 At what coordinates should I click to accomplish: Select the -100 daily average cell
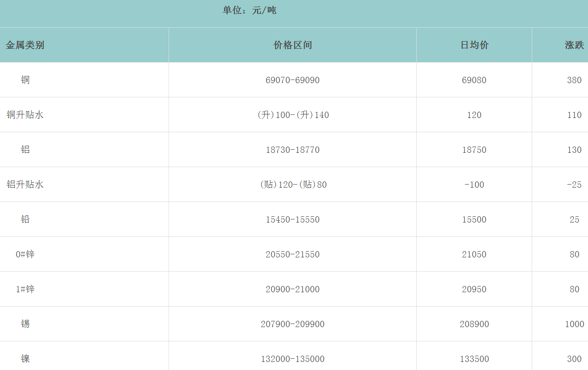[474, 185]
